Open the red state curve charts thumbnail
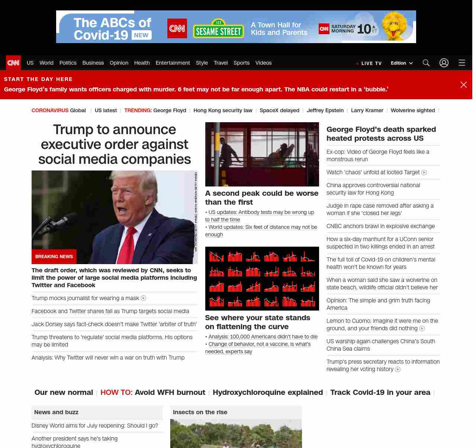Screen dimensions: 476x448 tap(262, 279)
